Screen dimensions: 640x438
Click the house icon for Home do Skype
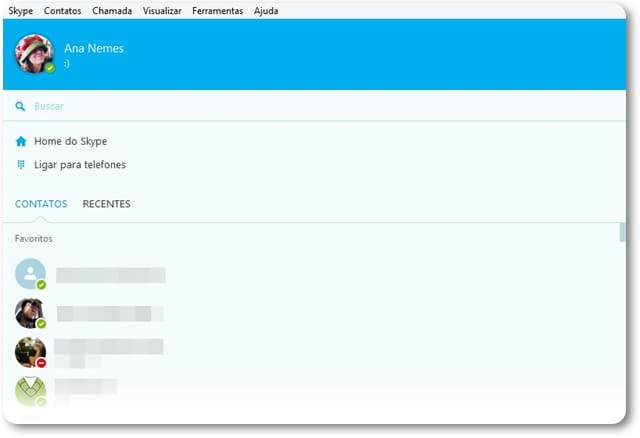coord(21,142)
